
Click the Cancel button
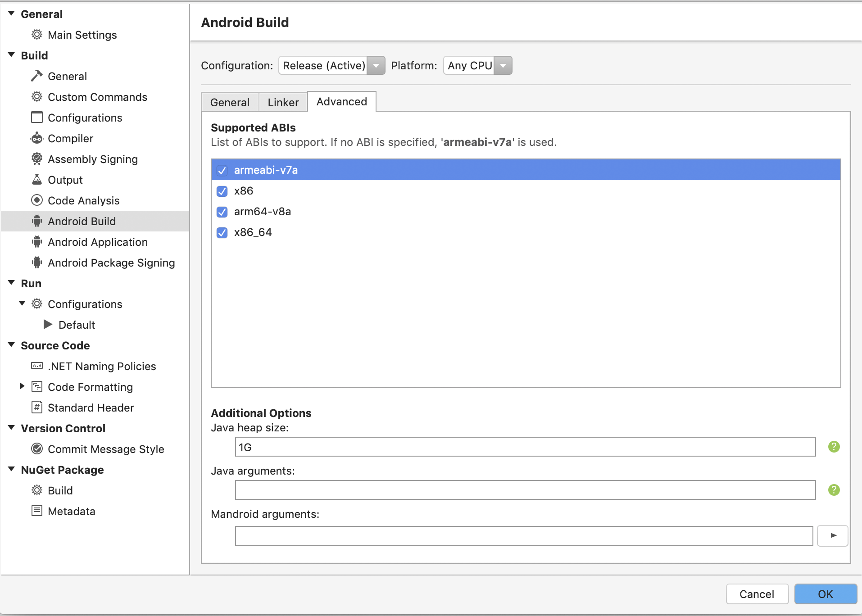[757, 594]
